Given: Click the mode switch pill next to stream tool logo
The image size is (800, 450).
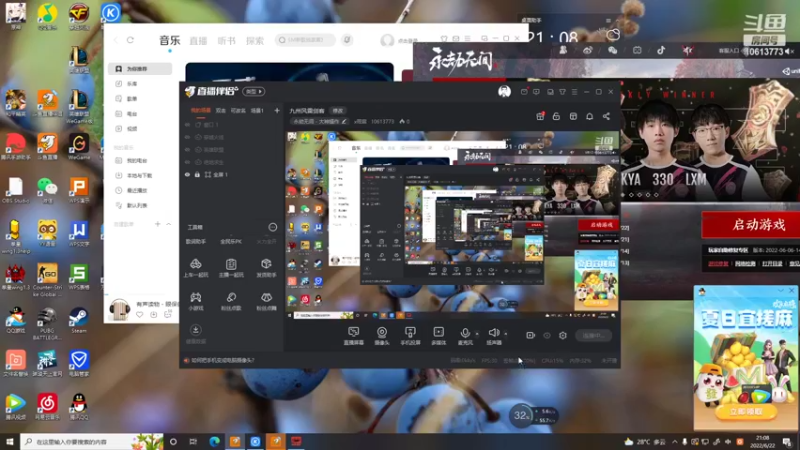Looking at the screenshot, I should (254, 91).
